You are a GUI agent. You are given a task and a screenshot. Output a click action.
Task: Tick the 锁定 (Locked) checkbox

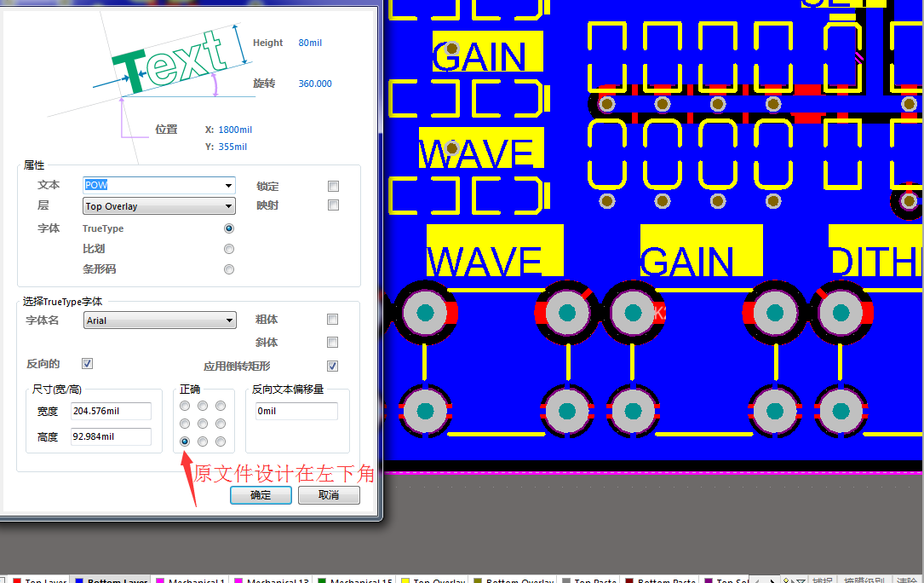click(334, 186)
